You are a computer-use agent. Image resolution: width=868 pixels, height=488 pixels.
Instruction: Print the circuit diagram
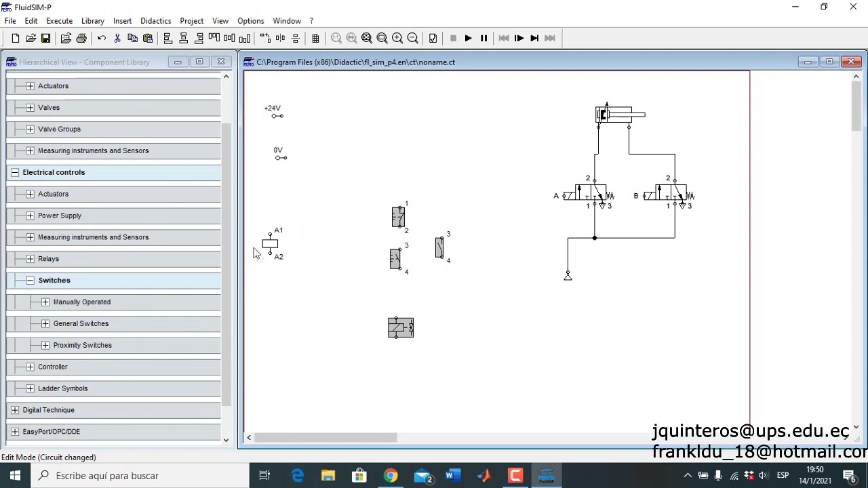(x=81, y=39)
